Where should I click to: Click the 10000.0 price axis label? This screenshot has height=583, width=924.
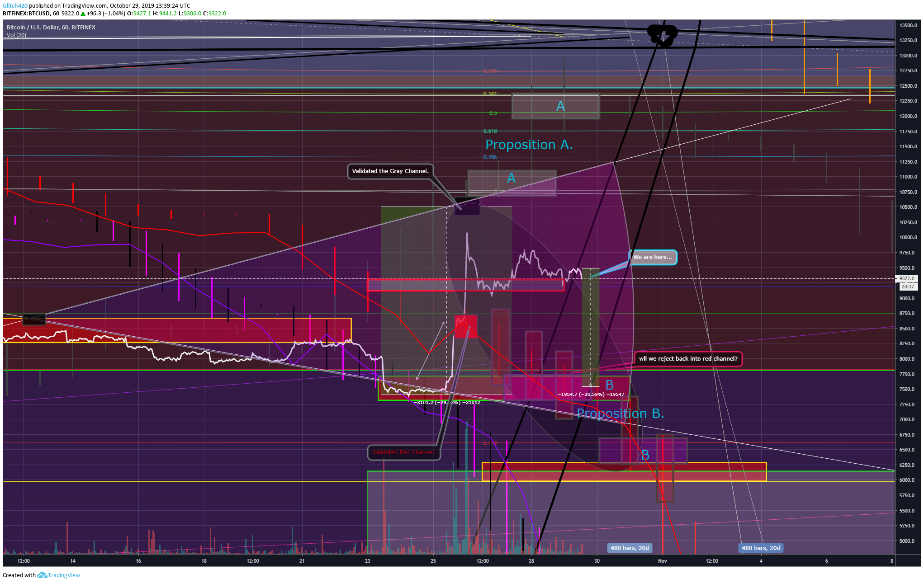pos(909,237)
